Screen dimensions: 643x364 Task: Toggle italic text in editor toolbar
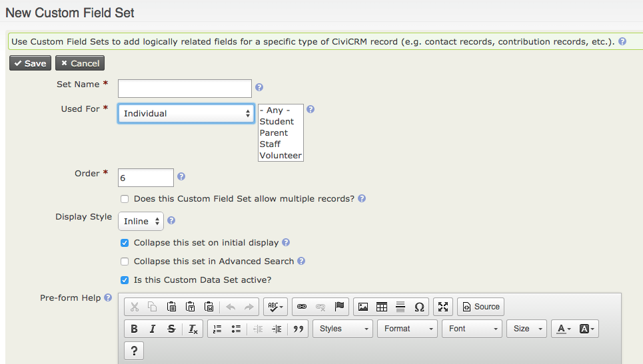coord(153,329)
